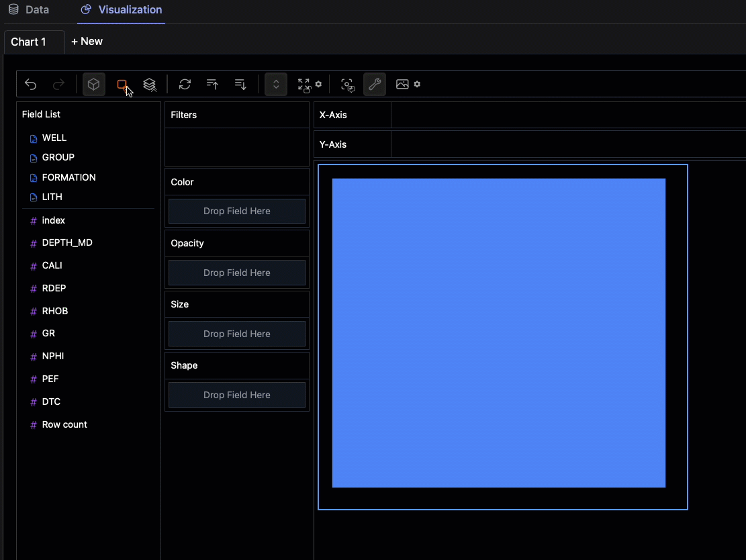Toggle the debug wrench button

[375, 85]
